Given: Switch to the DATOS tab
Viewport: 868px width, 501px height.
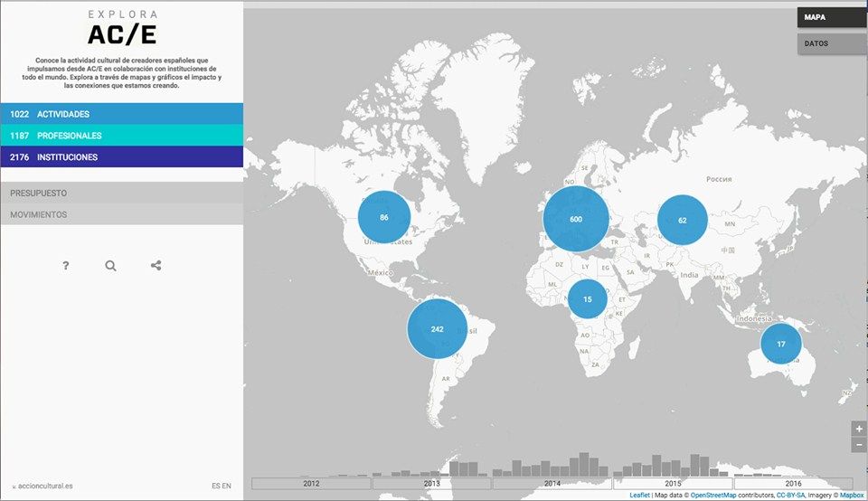Looking at the screenshot, I should click(833, 43).
